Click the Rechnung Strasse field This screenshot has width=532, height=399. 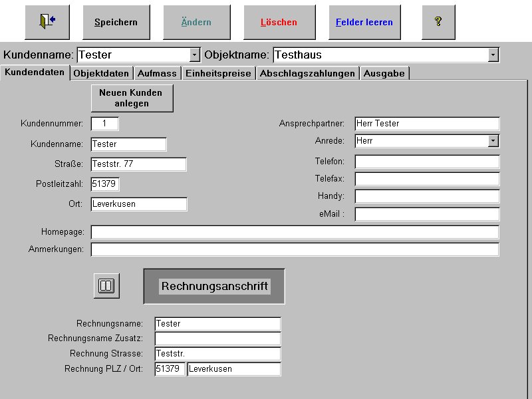[x=218, y=354]
